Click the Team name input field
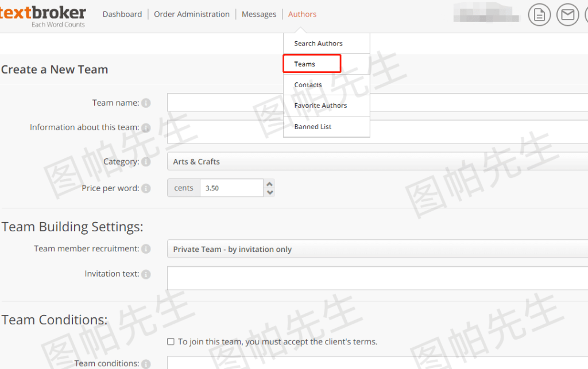The width and height of the screenshot is (588, 369). click(x=377, y=102)
